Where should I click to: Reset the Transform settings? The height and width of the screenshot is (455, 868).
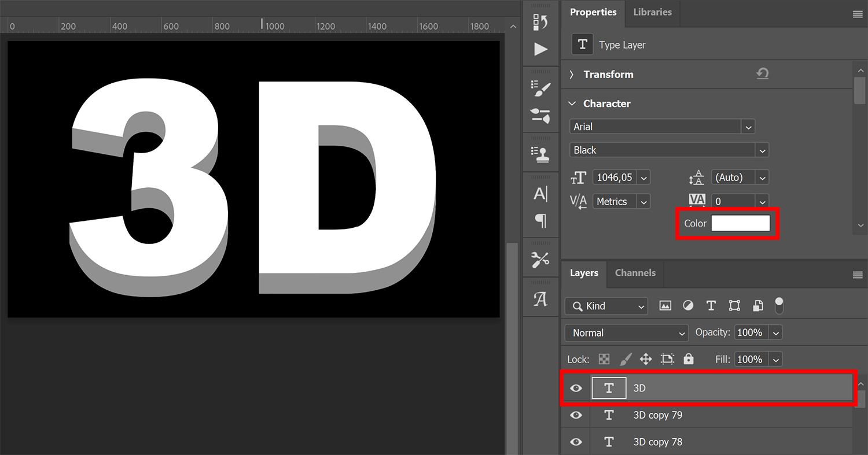pos(763,74)
